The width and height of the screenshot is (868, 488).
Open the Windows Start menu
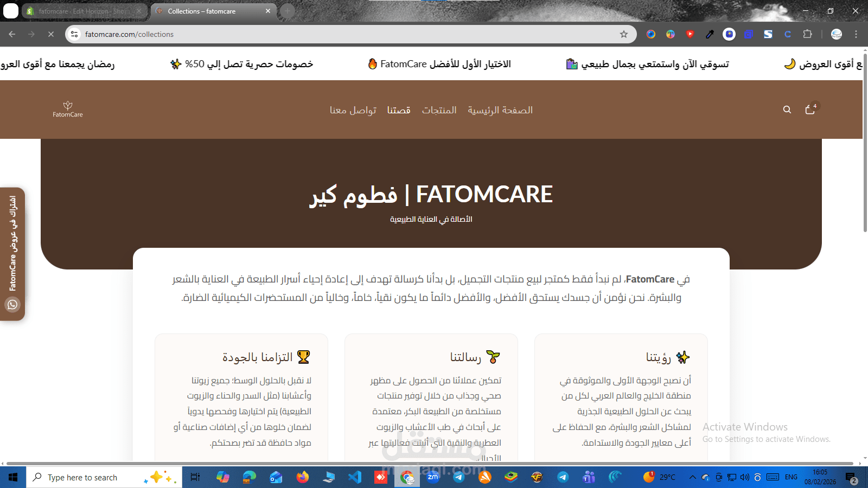click(x=13, y=477)
